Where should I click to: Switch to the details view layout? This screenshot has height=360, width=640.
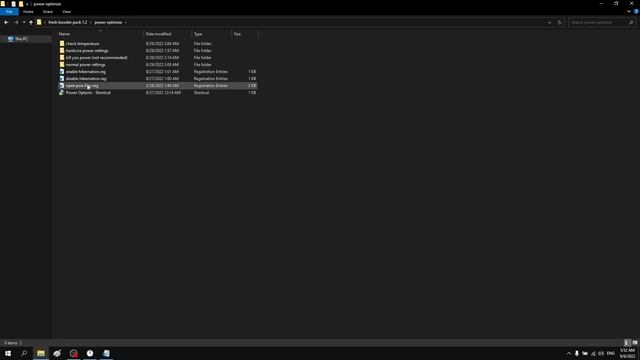click(627, 343)
